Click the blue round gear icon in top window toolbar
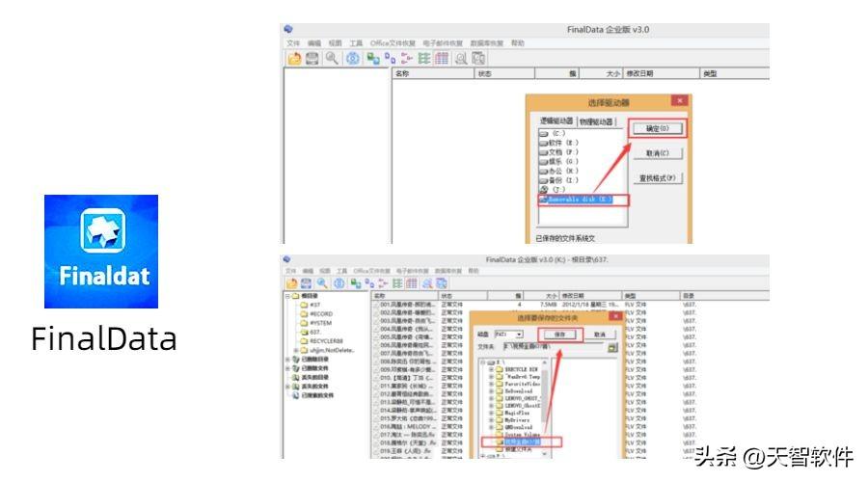The width and height of the screenshot is (868, 482). coord(353,58)
